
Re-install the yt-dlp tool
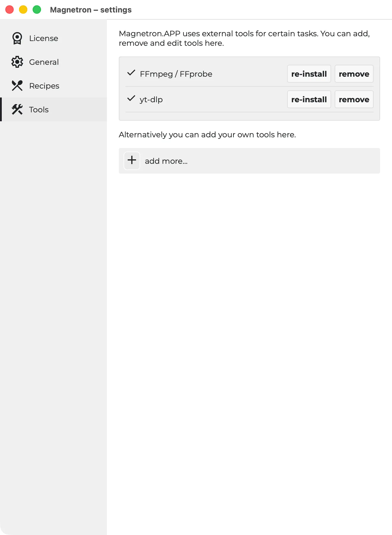pyautogui.click(x=309, y=99)
